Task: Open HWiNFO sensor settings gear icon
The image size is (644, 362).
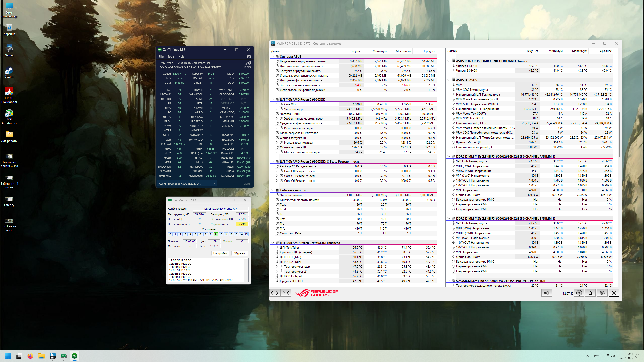Action: pyautogui.click(x=602, y=293)
